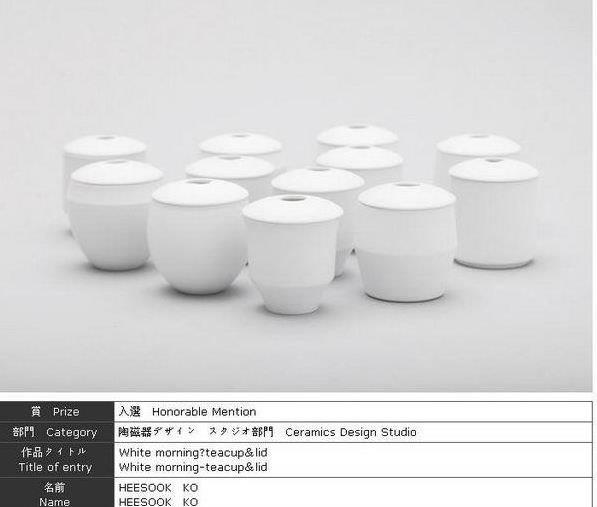This screenshot has height=507, width=597.
Task: Click the Honorable Mention text
Action: point(204,412)
